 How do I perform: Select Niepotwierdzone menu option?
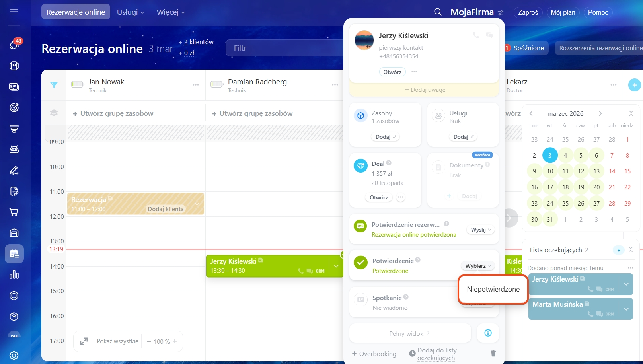(493, 289)
